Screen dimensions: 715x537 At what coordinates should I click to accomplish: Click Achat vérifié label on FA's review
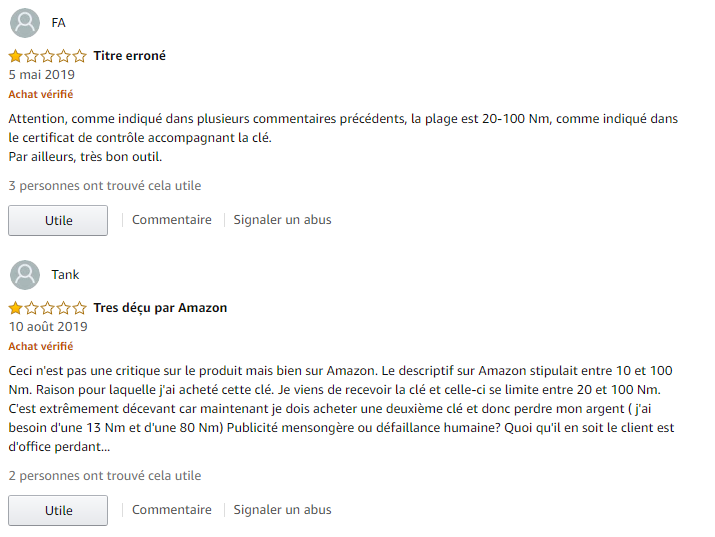click(41, 94)
